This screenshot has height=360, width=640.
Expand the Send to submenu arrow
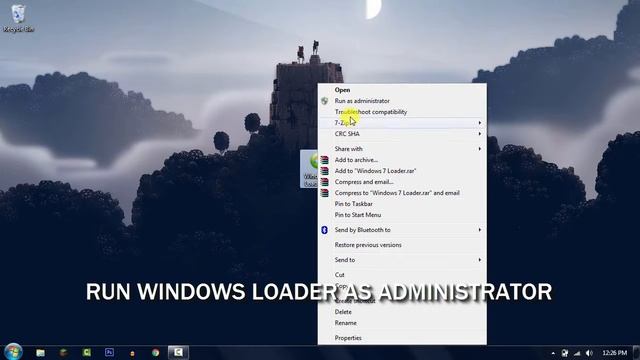pyautogui.click(x=480, y=260)
